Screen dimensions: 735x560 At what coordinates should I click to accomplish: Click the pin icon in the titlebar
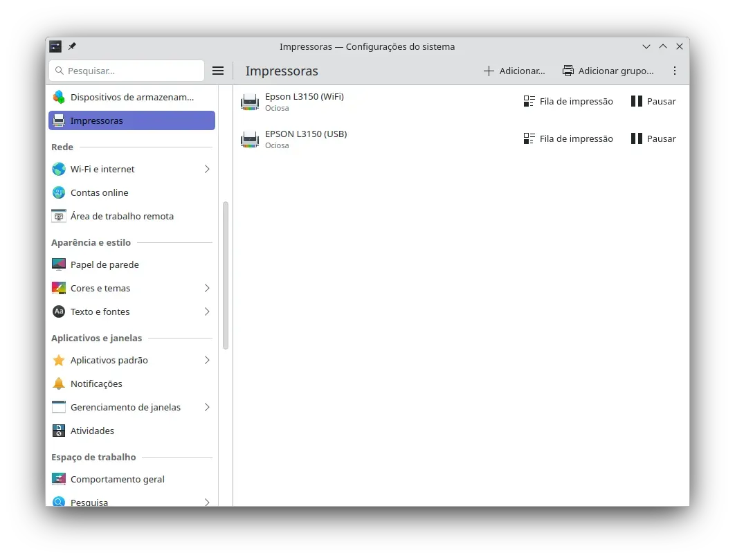pos(71,46)
